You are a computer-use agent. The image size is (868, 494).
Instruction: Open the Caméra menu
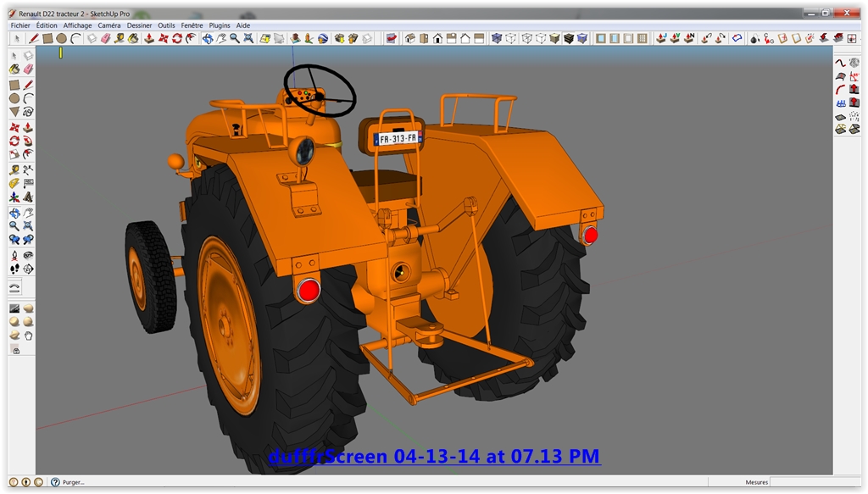click(x=109, y=25)
